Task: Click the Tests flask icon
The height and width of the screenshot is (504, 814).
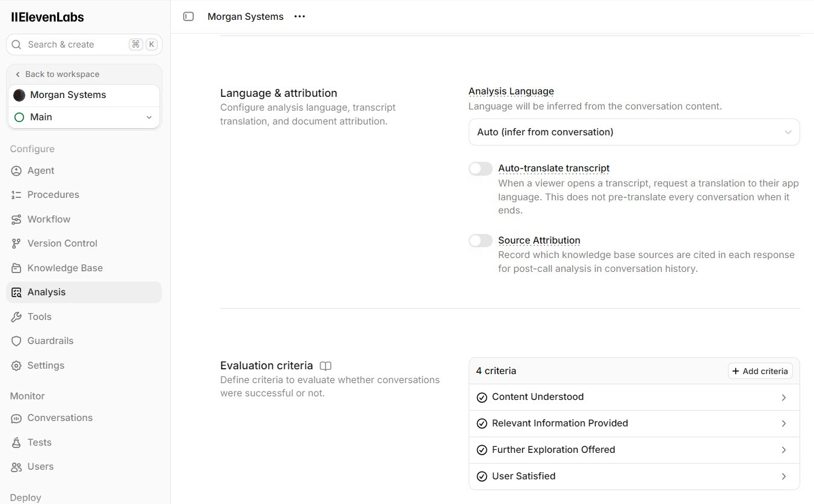Action: (x=16, y=443)
